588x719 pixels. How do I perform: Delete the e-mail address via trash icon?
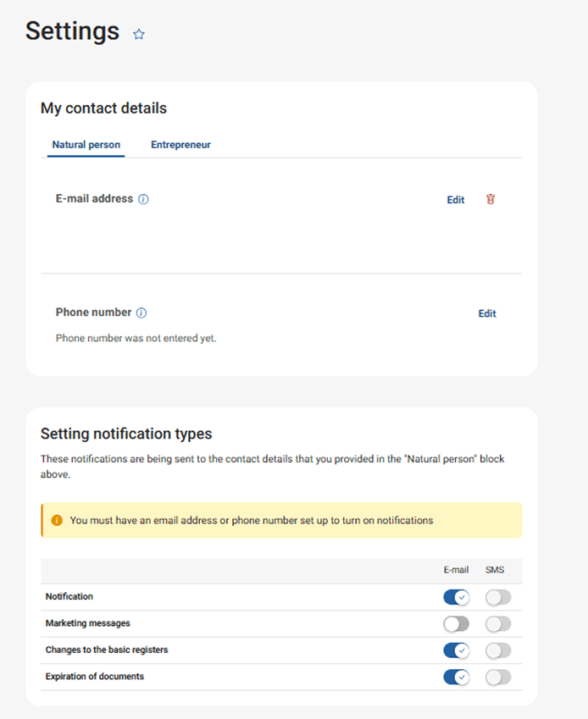point(490,200)
